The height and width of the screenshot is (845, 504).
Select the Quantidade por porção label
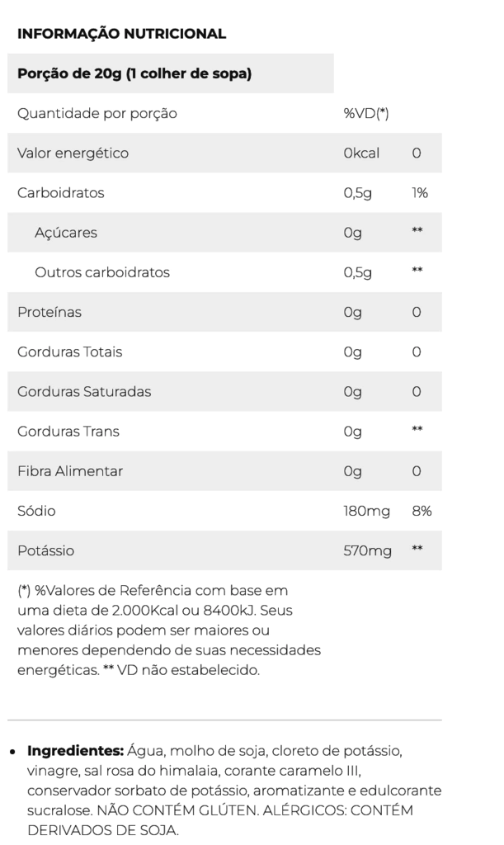tap(97, 113)
